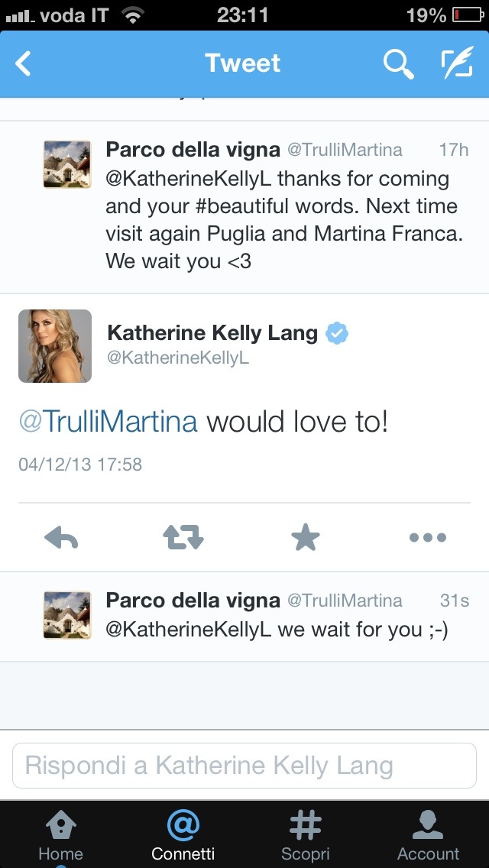Open more options with the three-dots icon
The width and height of the screenshot is (489, 868).
tap(428, 538)
